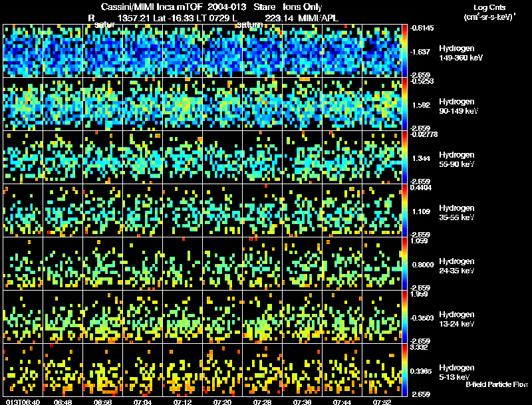Click the '-0.3503' color scale value
This screenshot has height=405, width=532.
pyautogui.click(x=422, y=318)
